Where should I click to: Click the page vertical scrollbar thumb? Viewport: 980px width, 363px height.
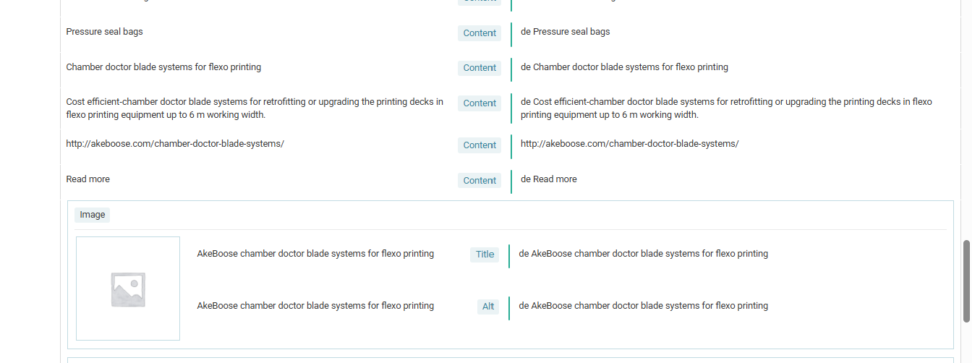coord(966,281)
